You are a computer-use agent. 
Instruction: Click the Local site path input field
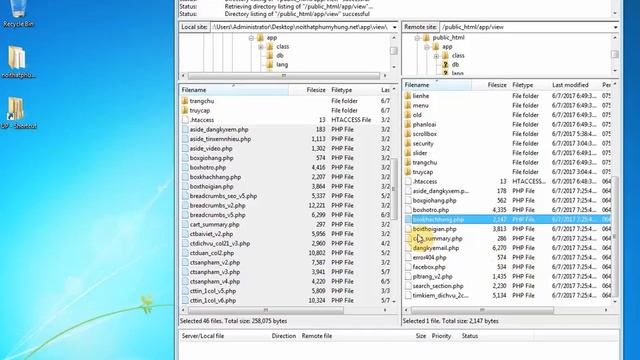coord(301,27)
